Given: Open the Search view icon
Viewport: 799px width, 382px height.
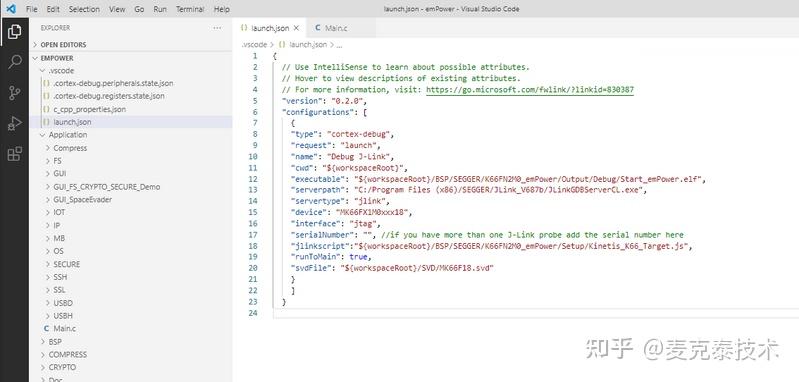Looking at the screenshot, I should pyautogui.click(x=14, y=62).
